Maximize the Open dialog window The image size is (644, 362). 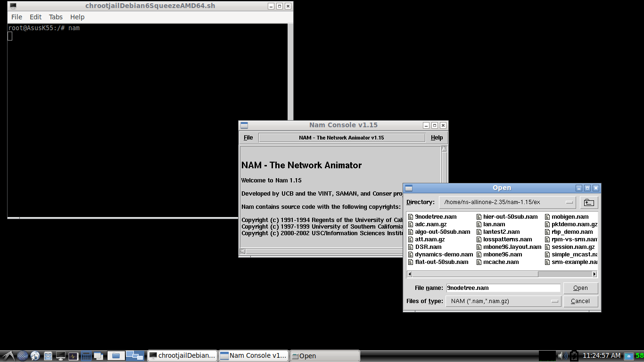588,188
